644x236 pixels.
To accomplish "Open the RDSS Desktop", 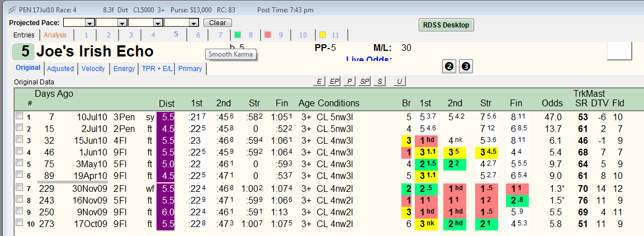I will (446, 25).
